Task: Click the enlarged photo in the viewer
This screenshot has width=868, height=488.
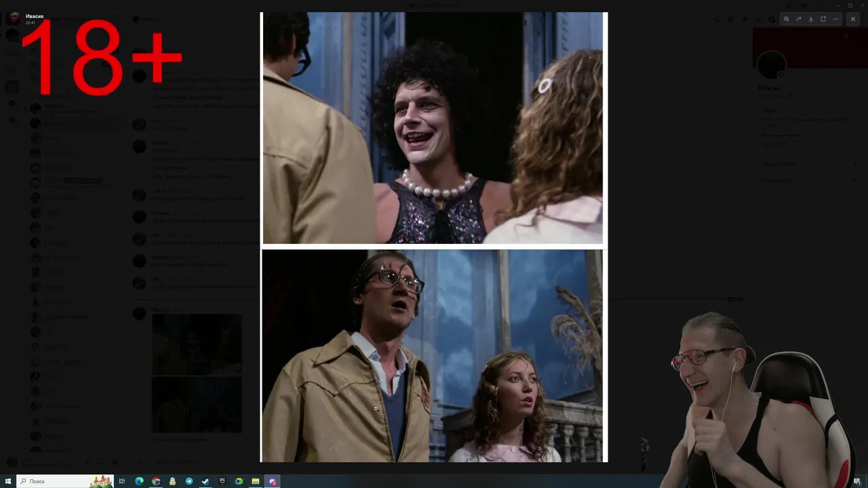Action: click(434, 237)
